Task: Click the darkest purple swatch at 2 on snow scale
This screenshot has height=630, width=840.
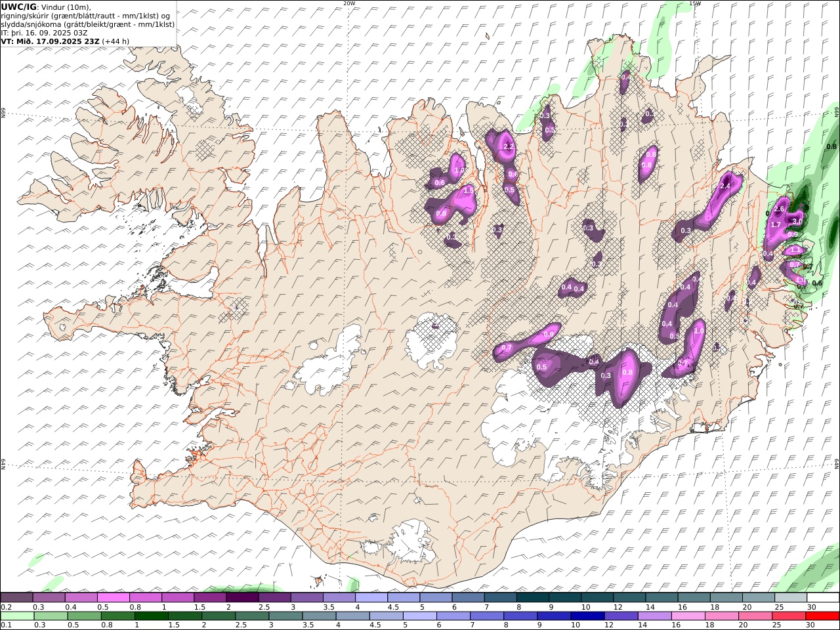Action: (x=242, y=598)
